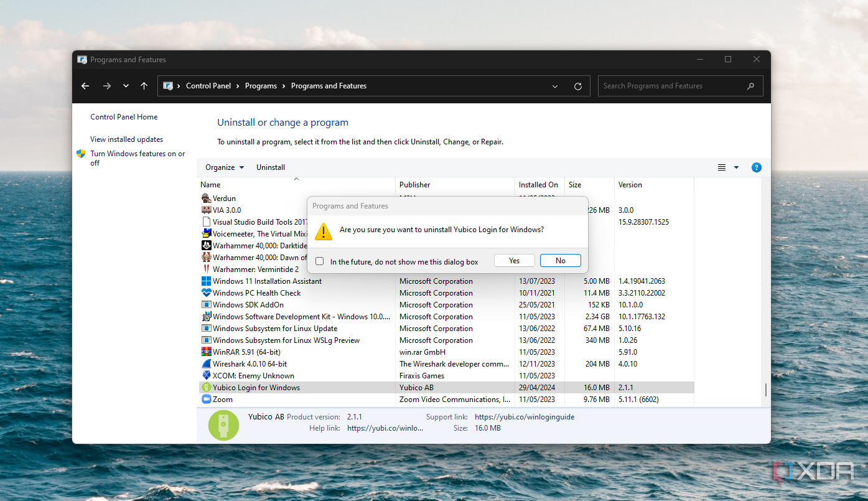868x501 pixels.
Task: Click the Uninstall toolbar button
Action: [x=271, y=167]
